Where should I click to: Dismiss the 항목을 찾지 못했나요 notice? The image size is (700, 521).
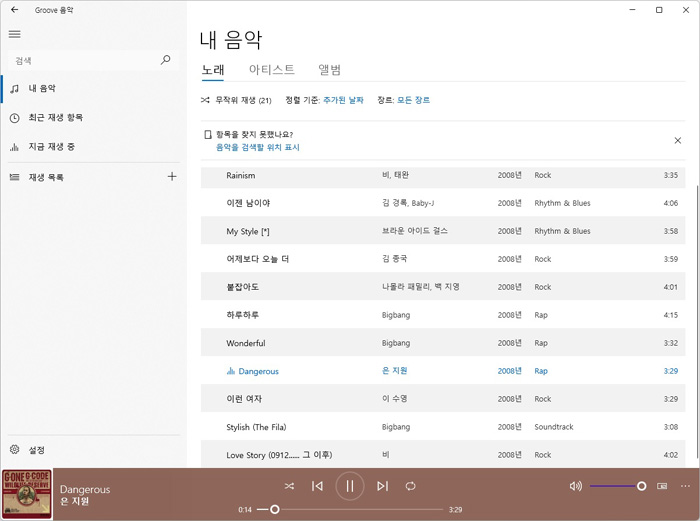(x=677, y=141)
